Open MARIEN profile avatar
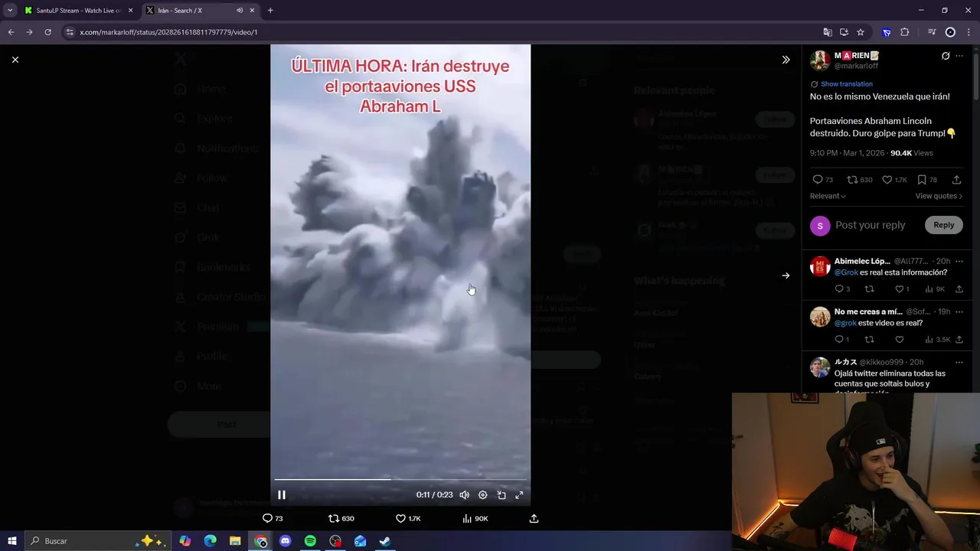Viewport: 980px width, 551px height. (820, 60)
